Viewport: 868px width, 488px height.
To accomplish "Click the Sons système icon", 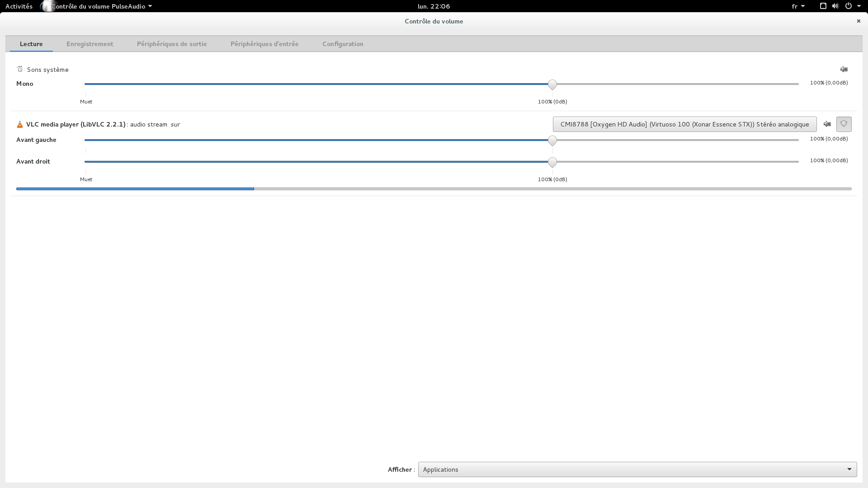I will tap(20, 69).
